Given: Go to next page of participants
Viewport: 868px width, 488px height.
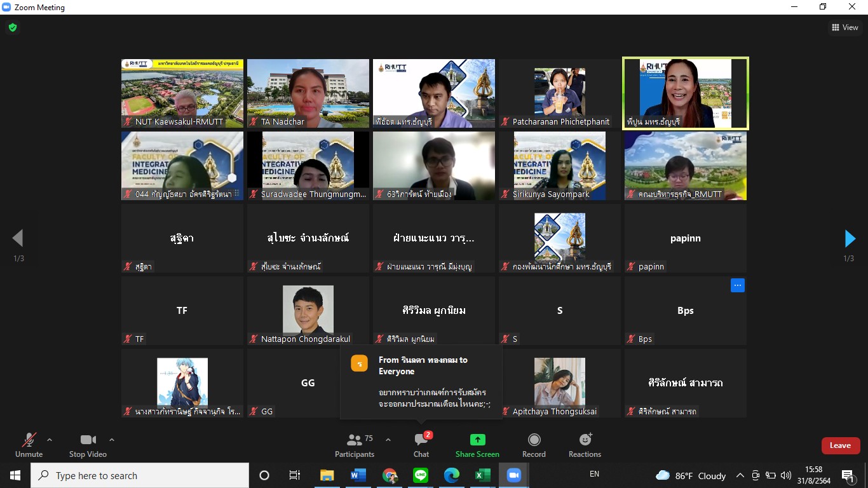Looking at the screenshot, I should [850, 238].
